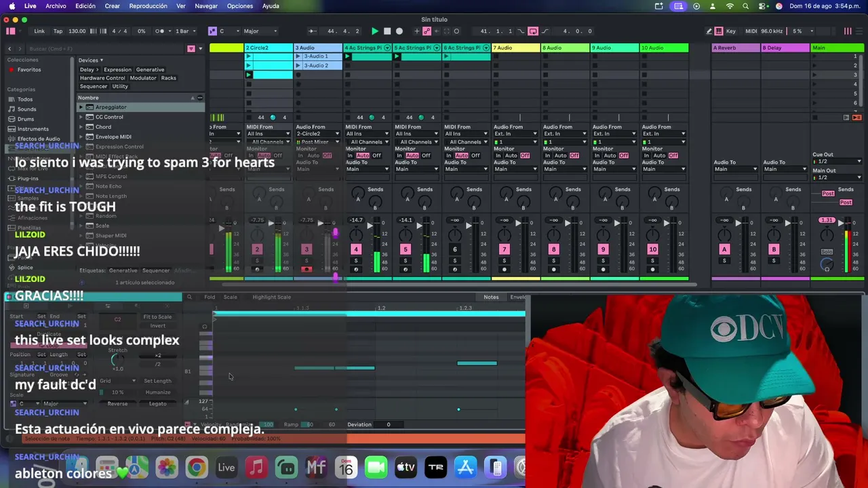Select the Instruments browser category
Screen dimensions: 868x488
click(x=33, y=129)
